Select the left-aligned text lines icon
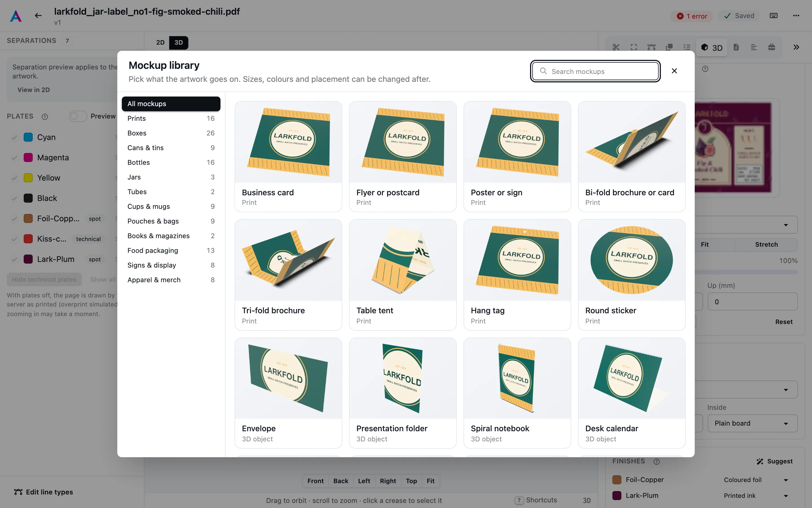 754,47
